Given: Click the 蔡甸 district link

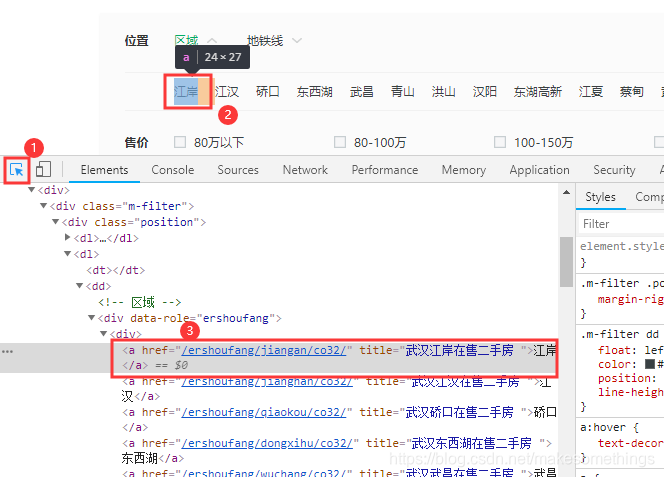Looking at the screenshot, I should tap(631, 92).
